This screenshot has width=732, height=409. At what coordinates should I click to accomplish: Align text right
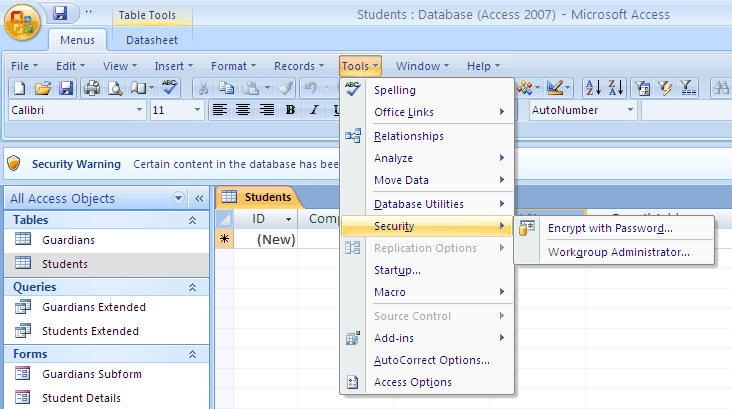(267, 110)
